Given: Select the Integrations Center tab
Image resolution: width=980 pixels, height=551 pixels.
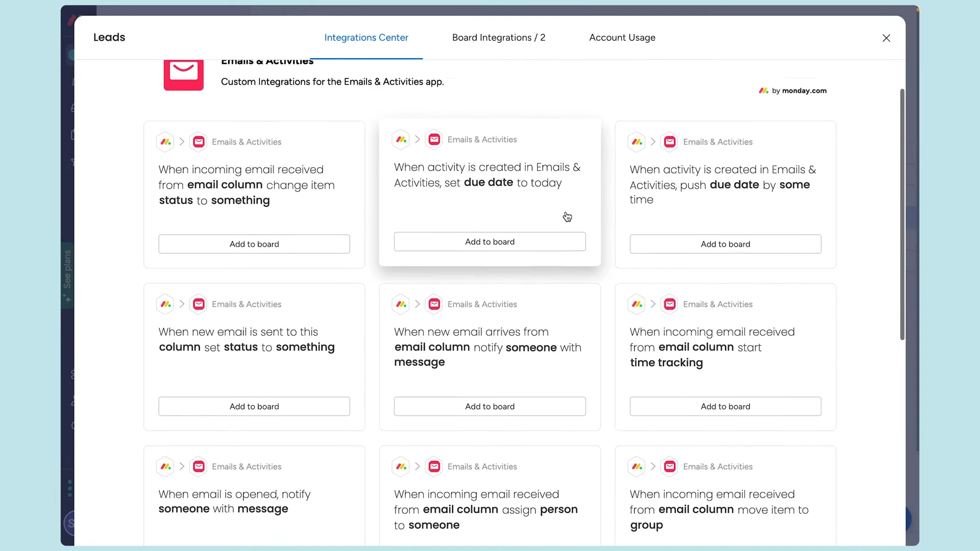Looking at the screenshot, I should coord(366,38).
